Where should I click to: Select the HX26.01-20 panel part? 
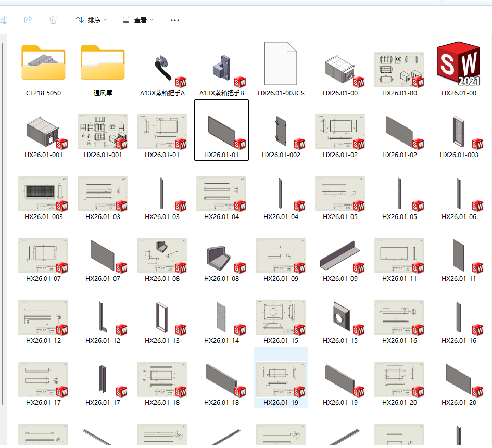click(459, 379)
